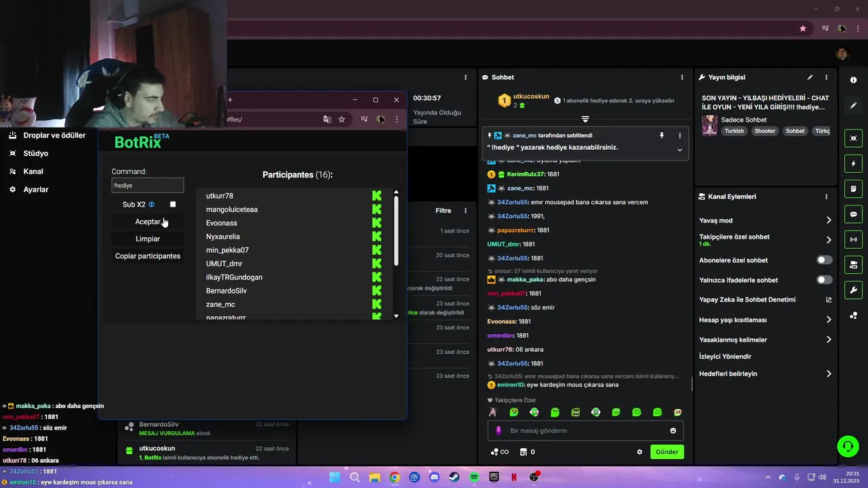Click İzleyici Yönlendir option
The width and height of the screenshot is (868, 488).
coord(725,357)
